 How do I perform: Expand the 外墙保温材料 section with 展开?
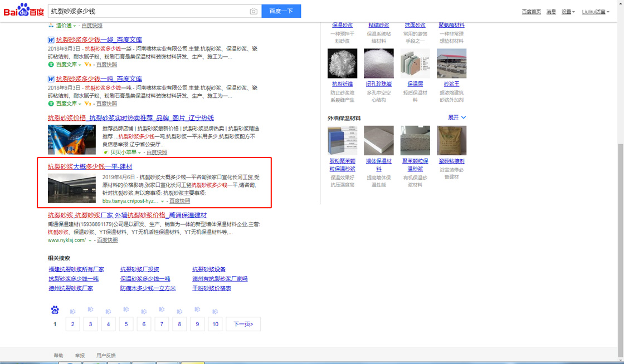coord(457,117)
